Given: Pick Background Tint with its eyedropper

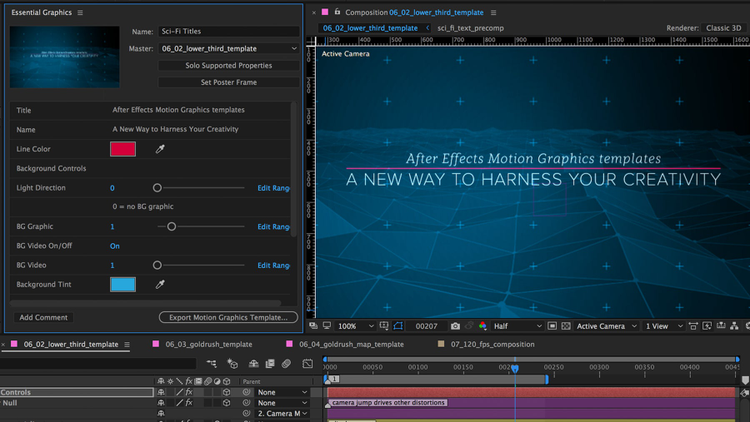Looking at the screenshot, I should click(x=160, y=285).
